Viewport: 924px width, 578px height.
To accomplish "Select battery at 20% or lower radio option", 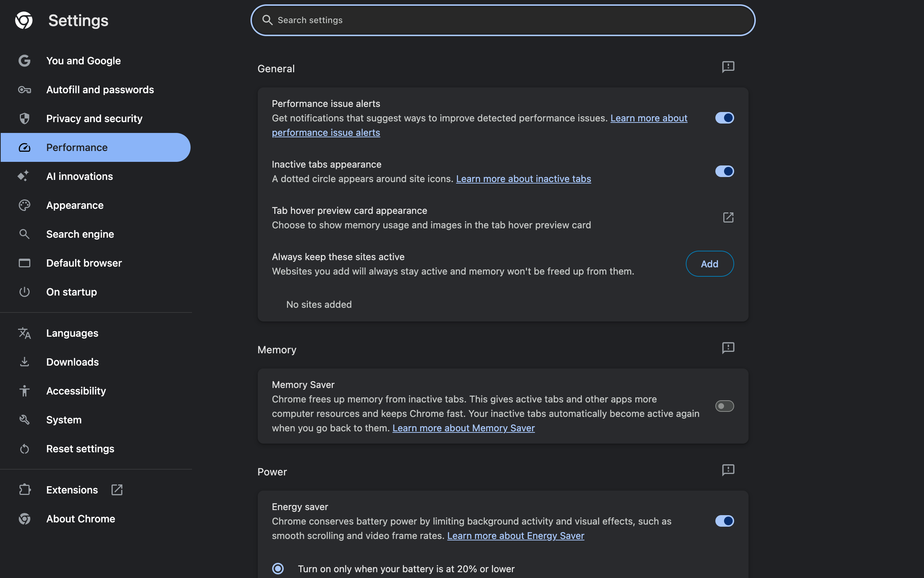I will 278,569.
